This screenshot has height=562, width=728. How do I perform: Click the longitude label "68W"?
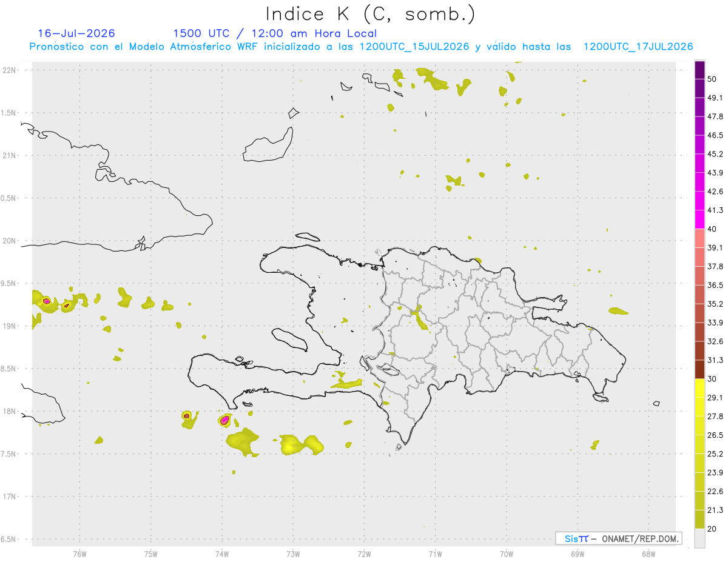pyautogui.click(x=649, y=554)
